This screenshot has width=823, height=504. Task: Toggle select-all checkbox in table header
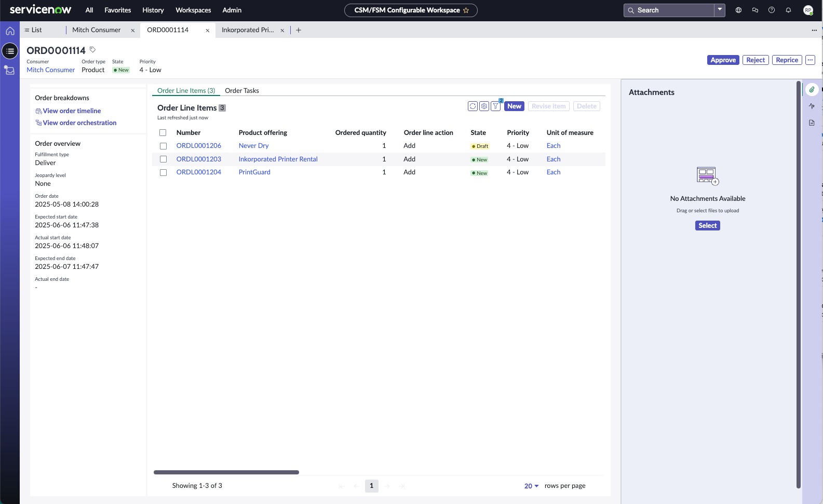point(163,132)
